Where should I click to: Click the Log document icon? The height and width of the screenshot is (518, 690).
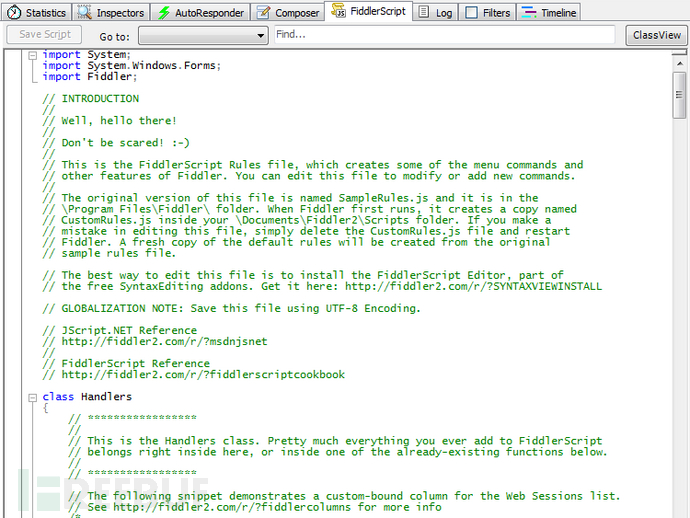[423, 12]
